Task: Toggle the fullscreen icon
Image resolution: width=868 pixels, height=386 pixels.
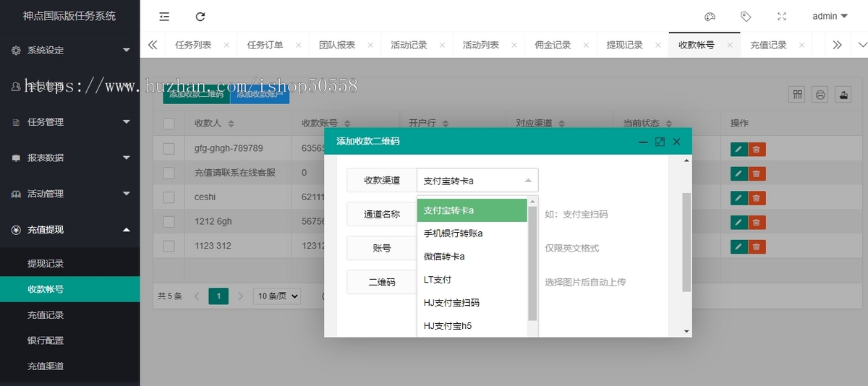Action: tap(781, 16)
